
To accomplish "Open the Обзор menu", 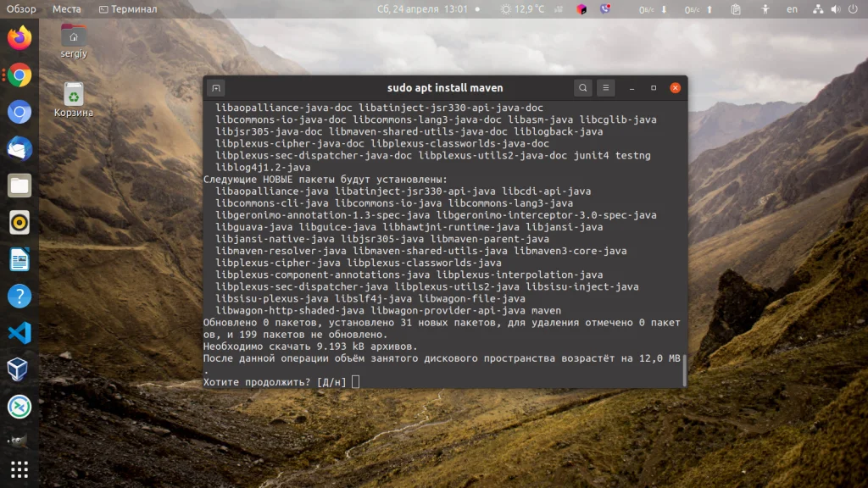I will click(19, 8).
